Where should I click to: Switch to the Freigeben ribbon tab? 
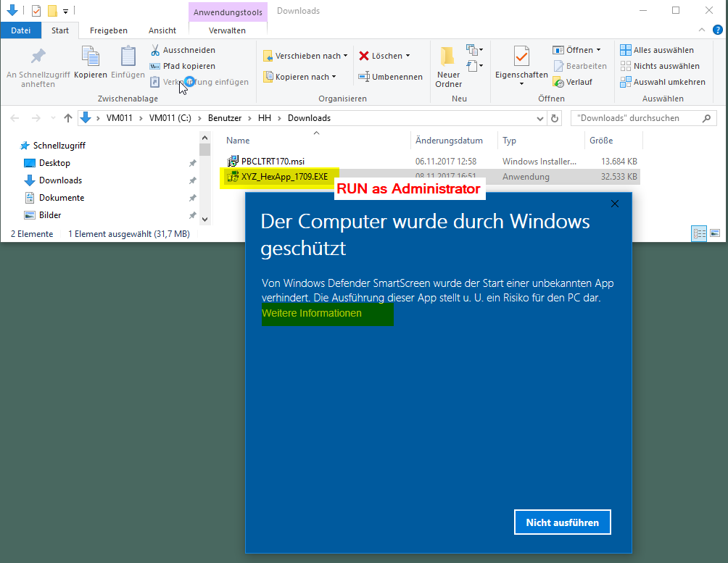tap(109, 30)
